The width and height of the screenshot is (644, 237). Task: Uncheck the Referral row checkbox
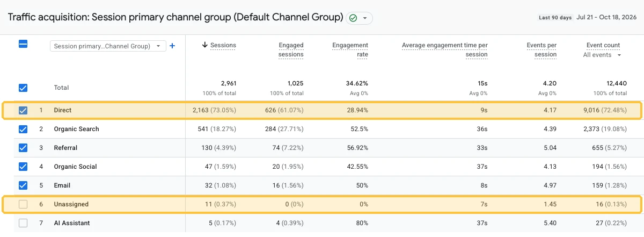coord(23,148)
